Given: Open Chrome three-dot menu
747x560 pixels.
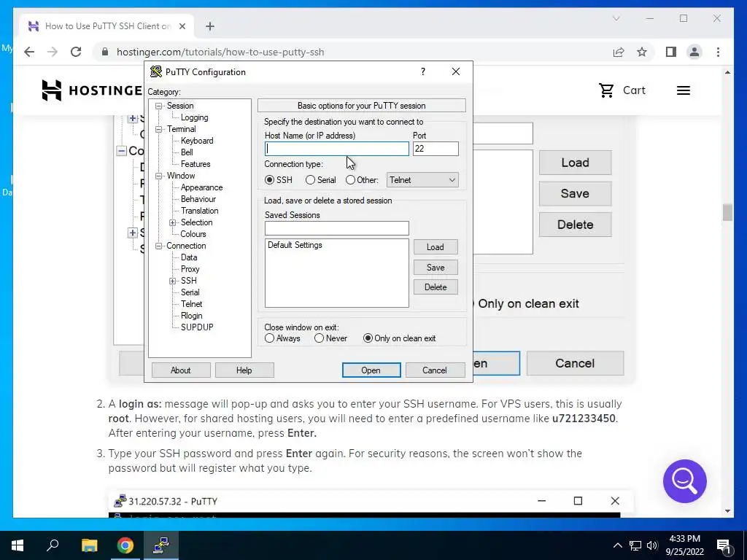Looking at the screenshot, I should [718, 52].
